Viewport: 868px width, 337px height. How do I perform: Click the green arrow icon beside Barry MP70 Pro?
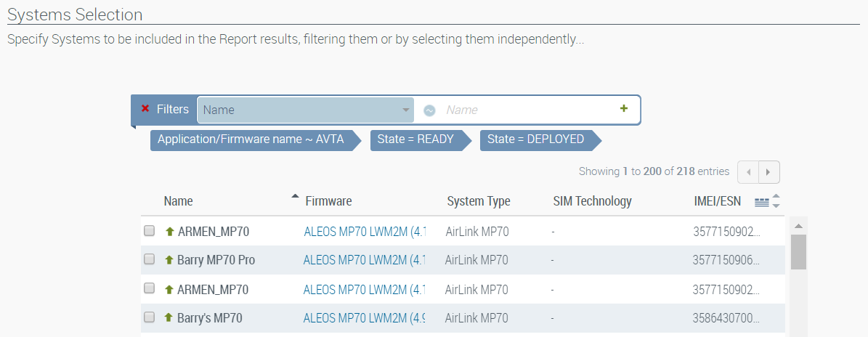pyautogui.click(x=170, y=260)
